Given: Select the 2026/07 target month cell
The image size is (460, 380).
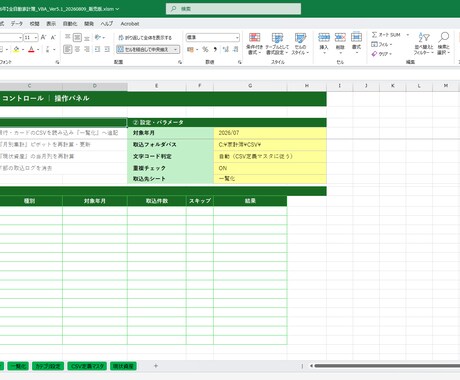Looking at the screenshot, I should point(270,133).
